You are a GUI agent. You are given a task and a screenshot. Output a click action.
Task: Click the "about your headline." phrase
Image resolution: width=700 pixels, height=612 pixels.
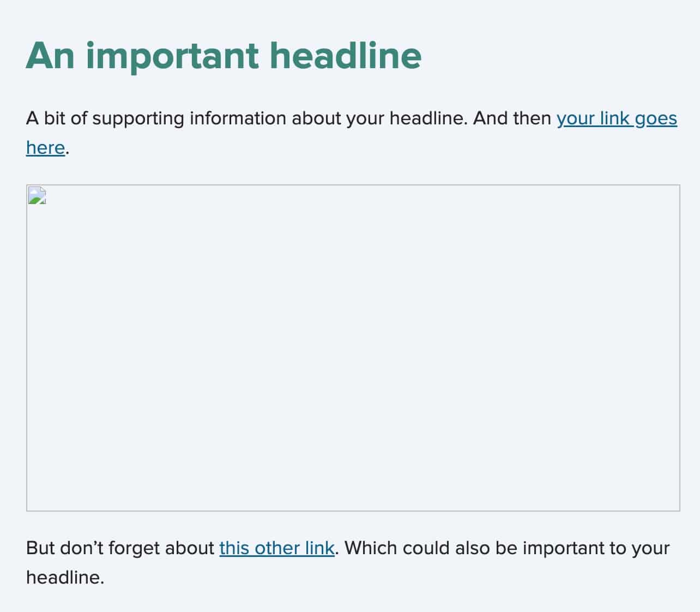379,118
